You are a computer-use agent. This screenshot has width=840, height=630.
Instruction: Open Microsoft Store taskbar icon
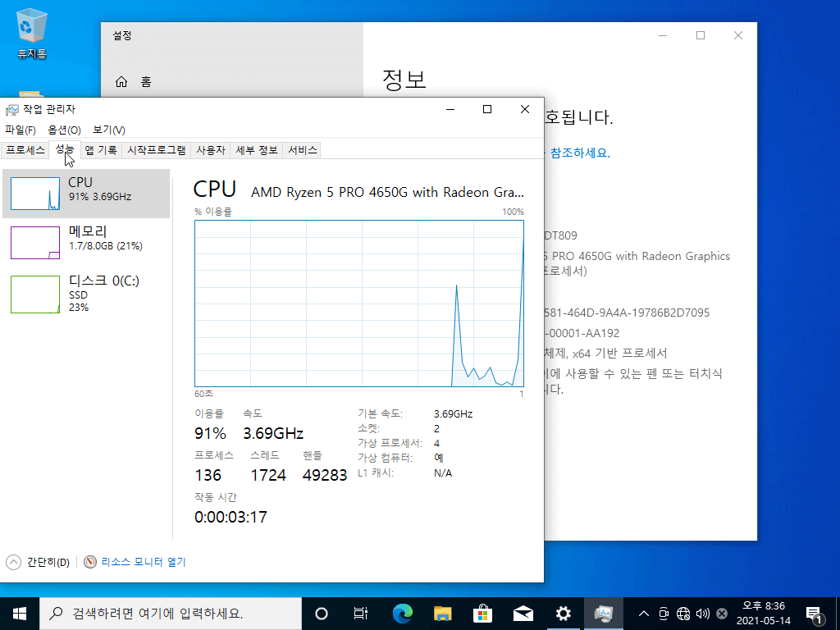click(482, 614)
